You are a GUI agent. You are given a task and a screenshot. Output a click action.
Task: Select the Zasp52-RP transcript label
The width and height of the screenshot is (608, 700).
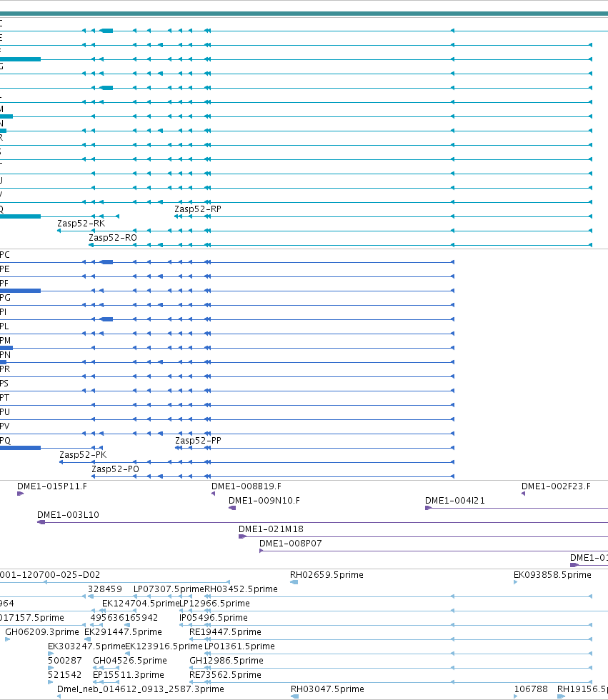click(197, 209)
